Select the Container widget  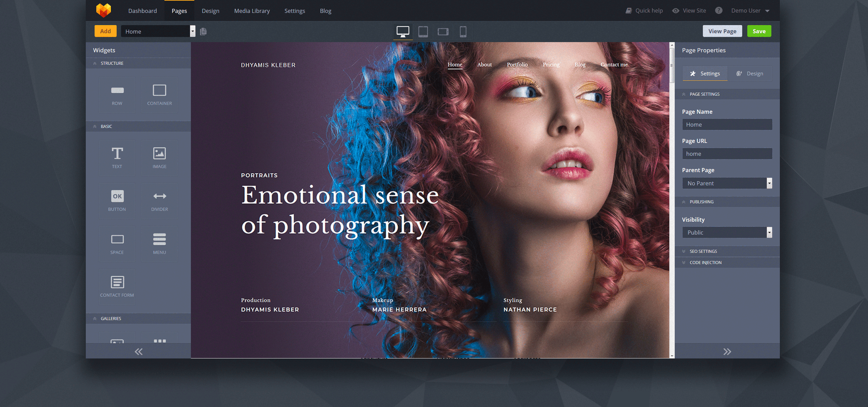pyautogui.click(x=159, y=95)
